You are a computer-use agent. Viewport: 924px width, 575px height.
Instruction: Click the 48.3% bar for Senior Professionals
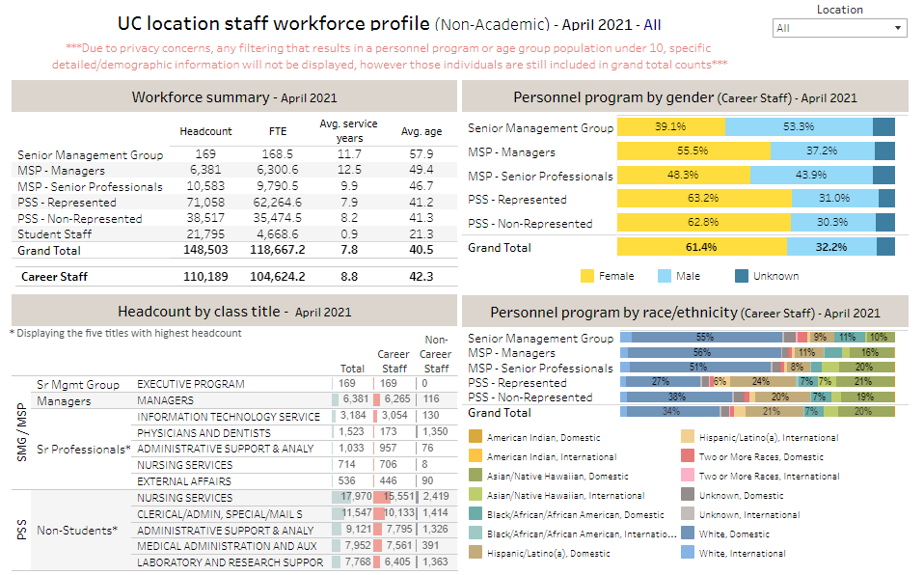pyautogui.click(x=684, y=176)
